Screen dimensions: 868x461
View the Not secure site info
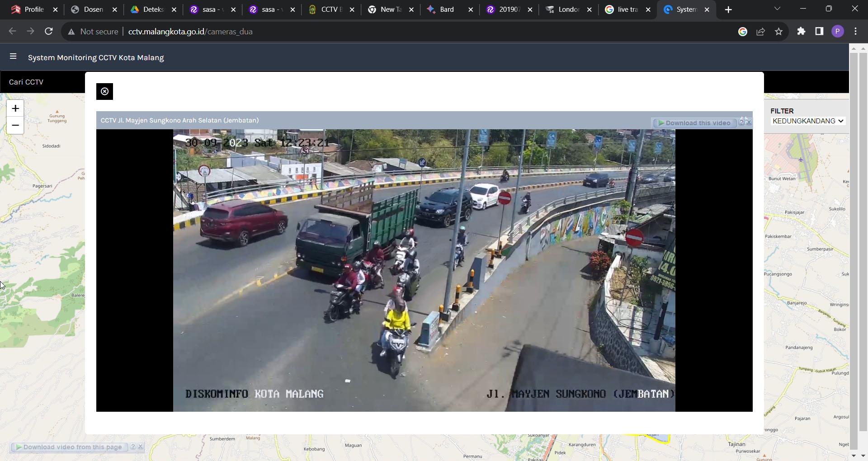coord(93,32)
